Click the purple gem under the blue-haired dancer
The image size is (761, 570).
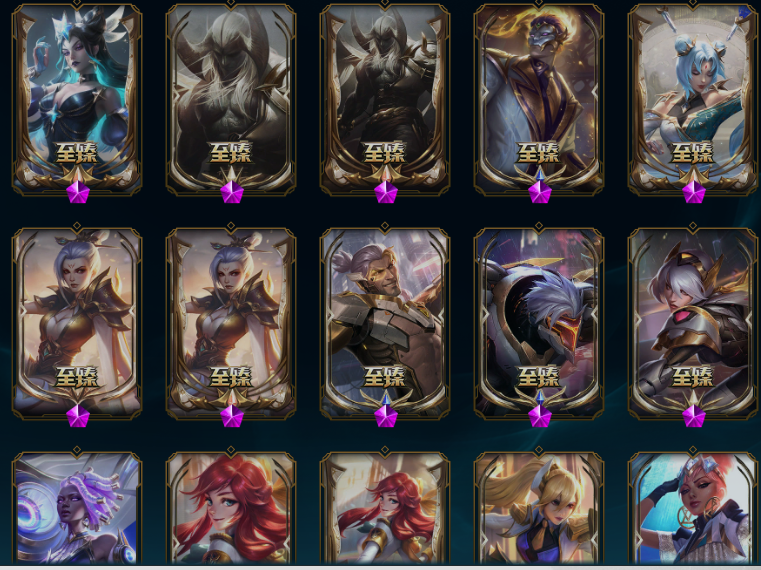[x=694, y=192]
